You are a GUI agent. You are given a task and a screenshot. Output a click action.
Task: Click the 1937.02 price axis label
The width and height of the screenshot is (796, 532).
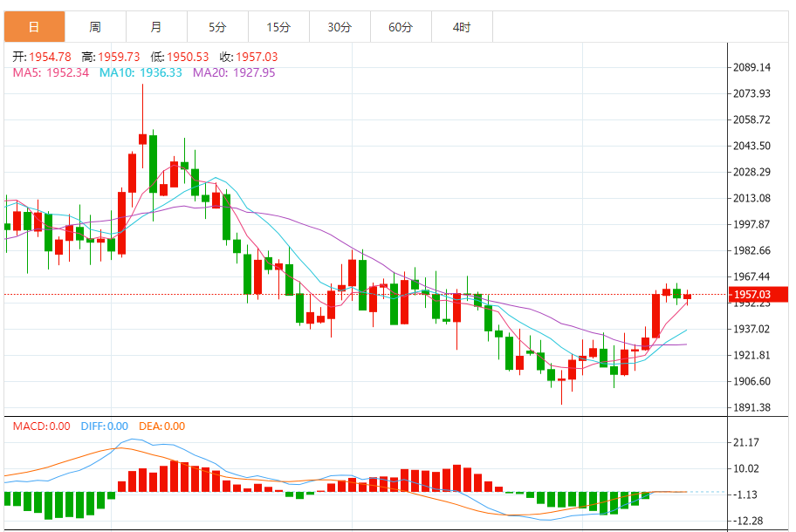(751, 329)
